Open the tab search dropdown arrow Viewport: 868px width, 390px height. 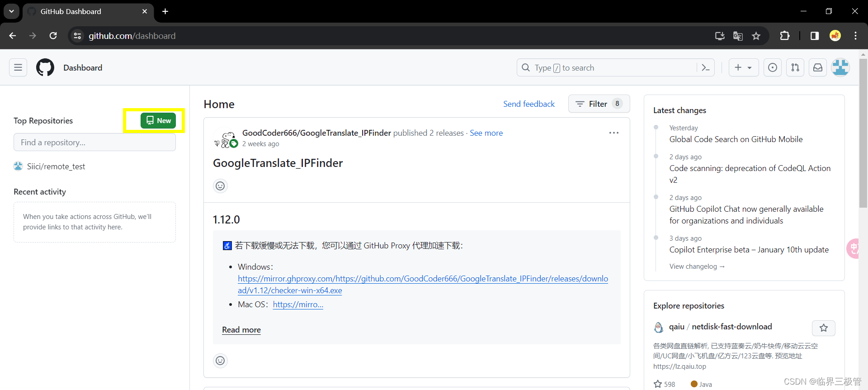pos(11,11)
